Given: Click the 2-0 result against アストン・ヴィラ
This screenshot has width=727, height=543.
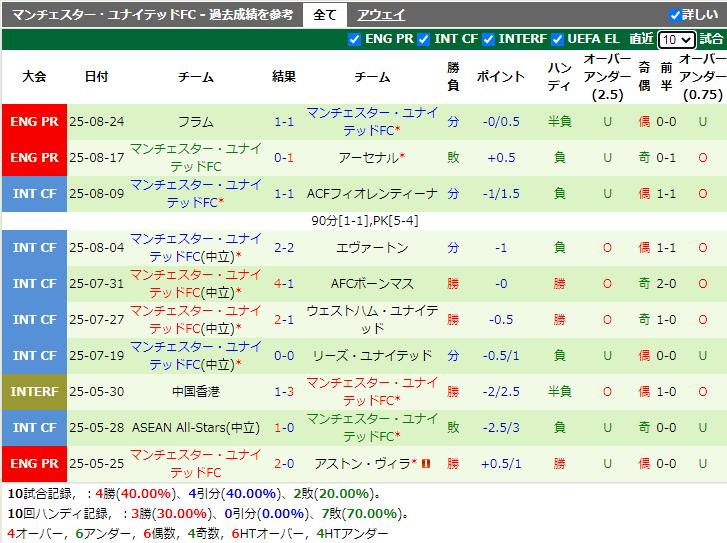Looking at the screenshot, I should 284,463.
